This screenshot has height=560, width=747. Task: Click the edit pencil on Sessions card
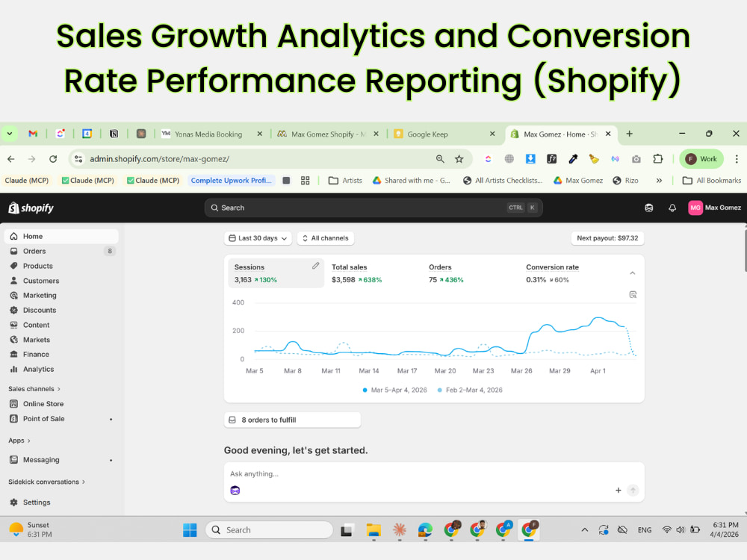coord(315,266)
